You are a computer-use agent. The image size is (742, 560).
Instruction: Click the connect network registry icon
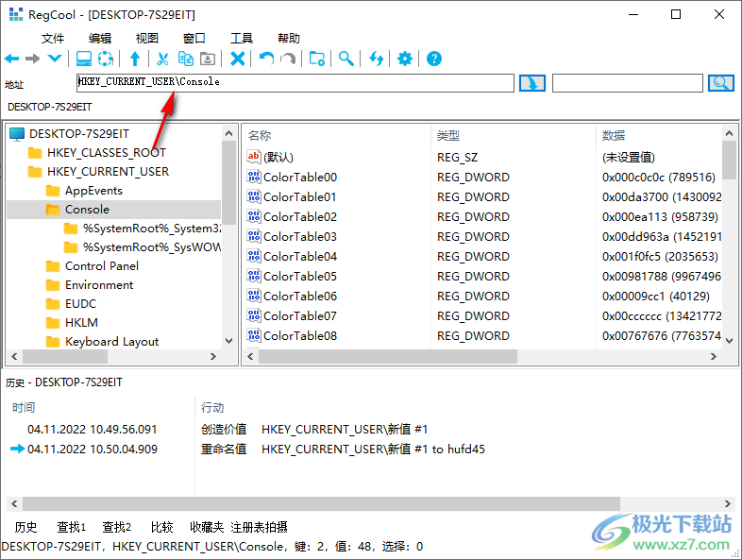click(106, 59)
